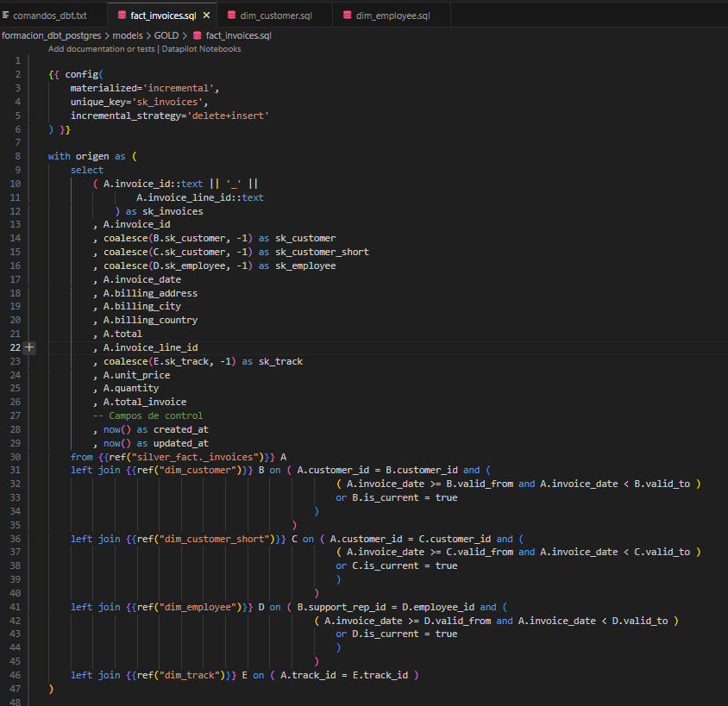
Task: Click "Add documentation or tests" code lens
Action: click(101, 49)
